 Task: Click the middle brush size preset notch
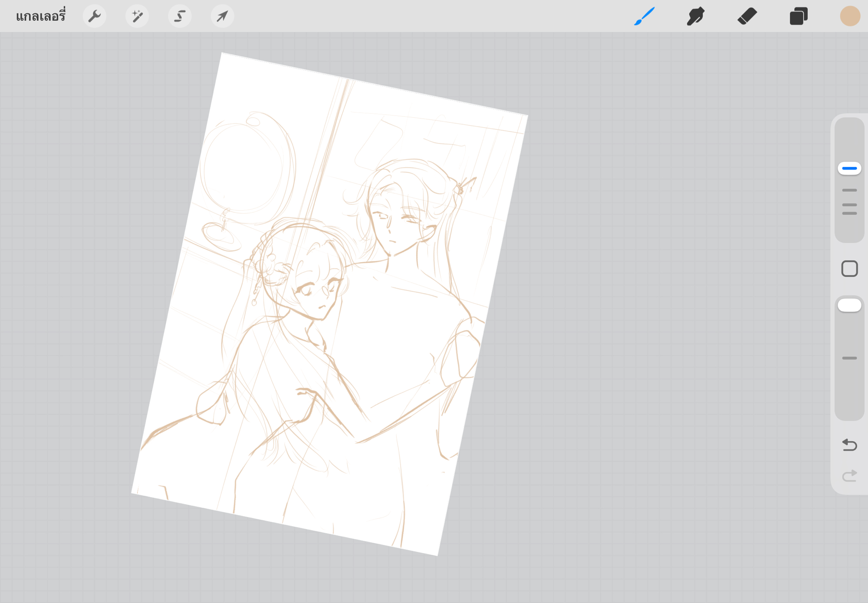[x=849, y=205]
